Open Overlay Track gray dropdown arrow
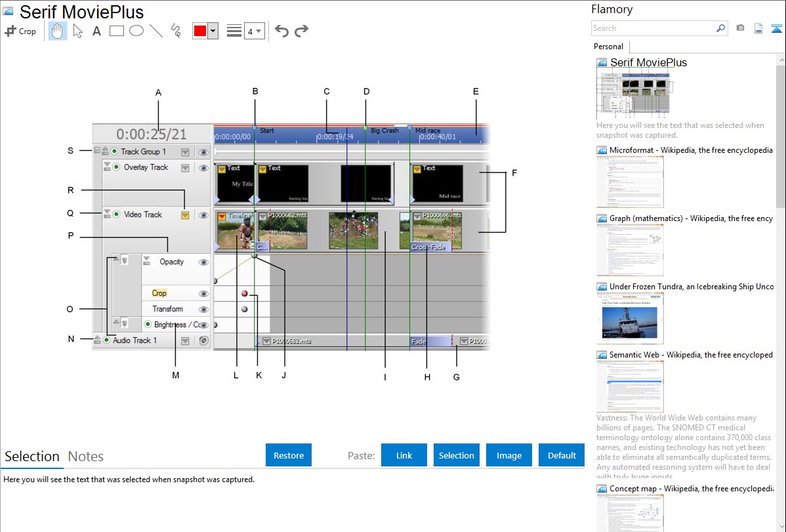This screenshot has height=532, width=786. [x=185, y=168]
